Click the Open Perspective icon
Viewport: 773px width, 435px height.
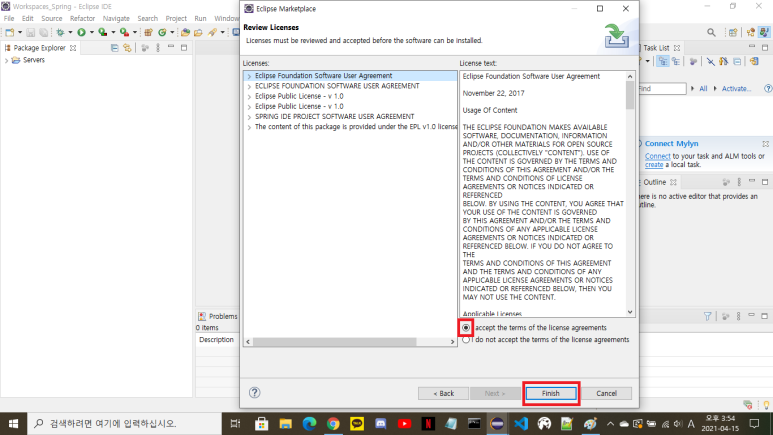click(733, 33)
